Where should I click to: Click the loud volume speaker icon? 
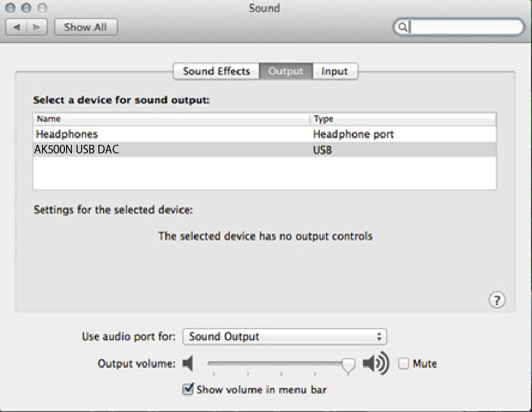pyautogui.click(x=376, y=363)
